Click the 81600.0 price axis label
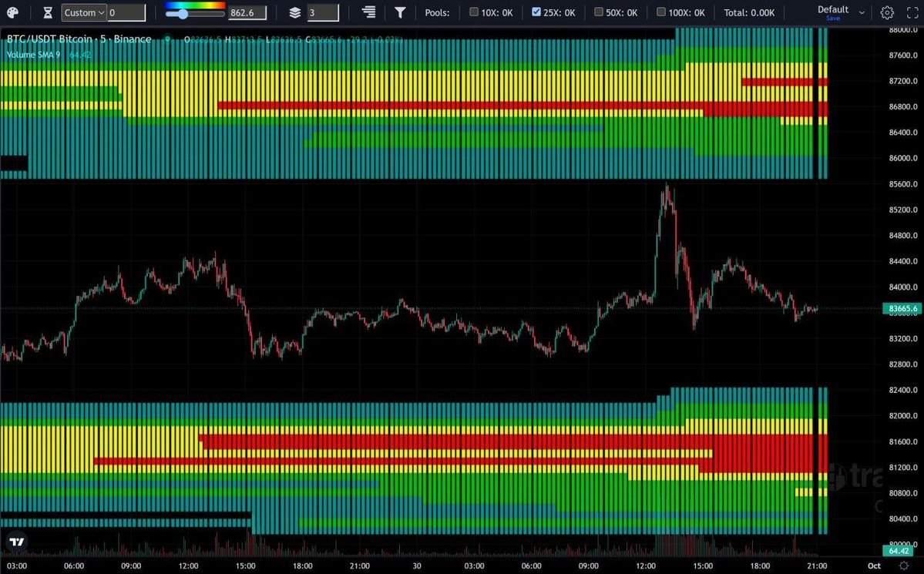This screenshot has width=924, height=574. pos(902,441)
